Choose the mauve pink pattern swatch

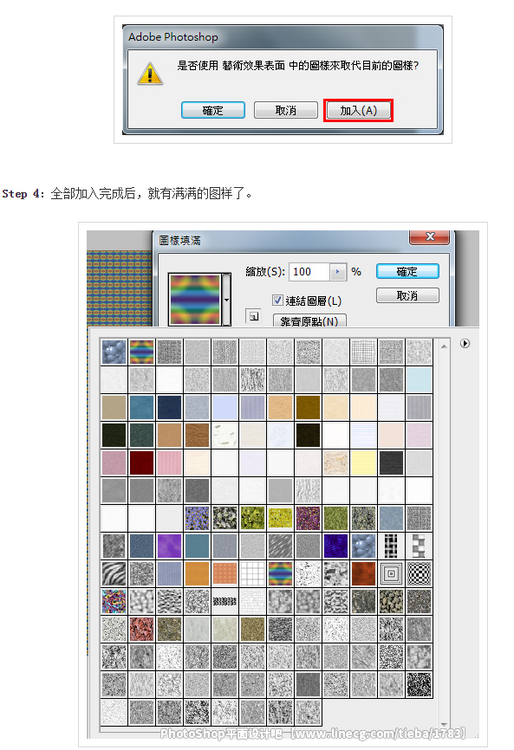(114, 463)
